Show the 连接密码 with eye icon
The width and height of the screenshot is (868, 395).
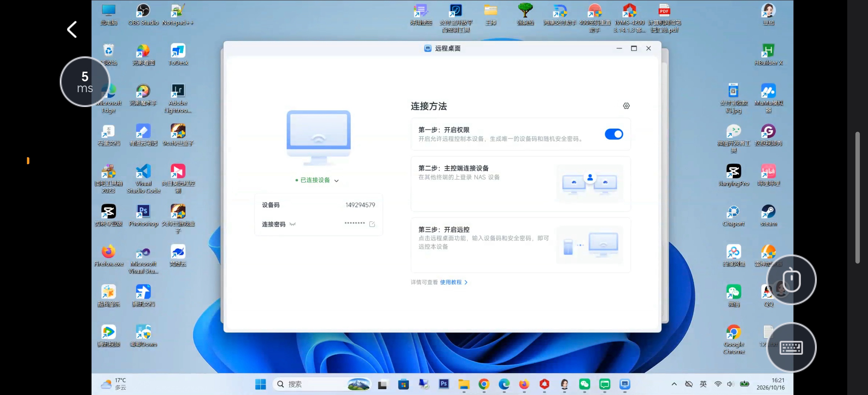click(x=292, y=224)
